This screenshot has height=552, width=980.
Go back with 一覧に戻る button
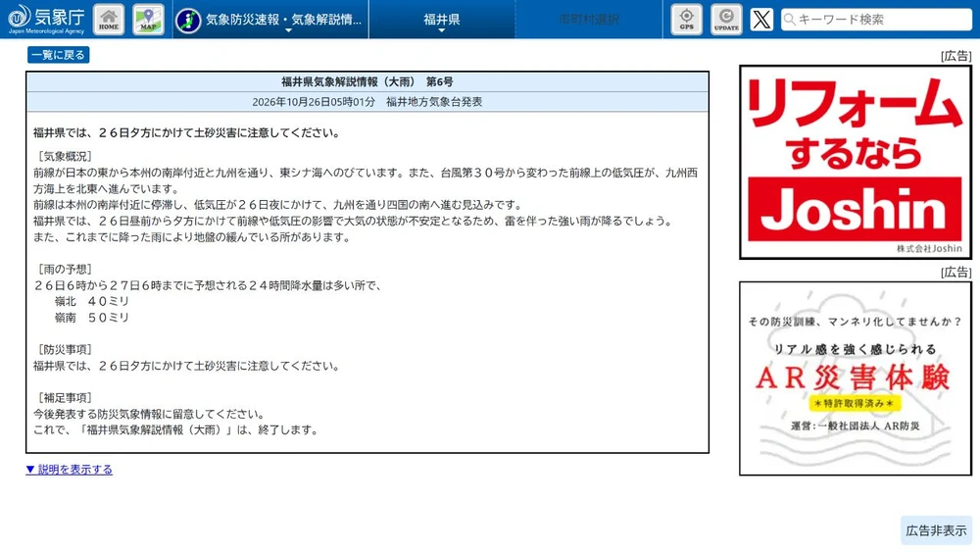pyautogui.click(x=58, y=55)
